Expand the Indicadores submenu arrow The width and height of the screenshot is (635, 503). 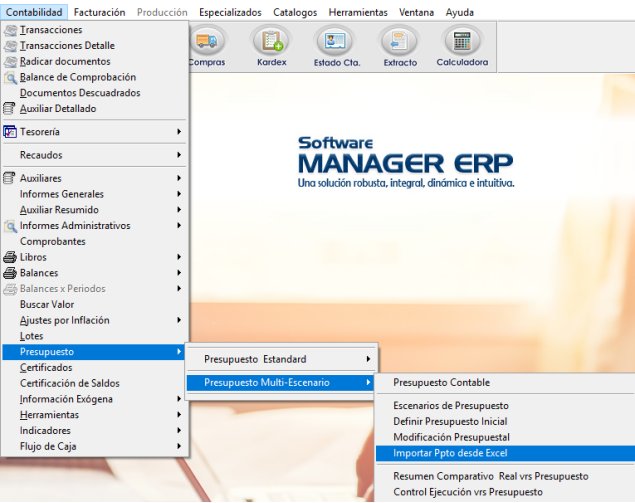[179, 430]
